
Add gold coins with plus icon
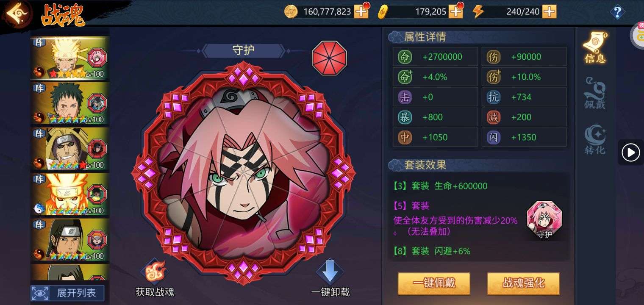pos(361,11)
